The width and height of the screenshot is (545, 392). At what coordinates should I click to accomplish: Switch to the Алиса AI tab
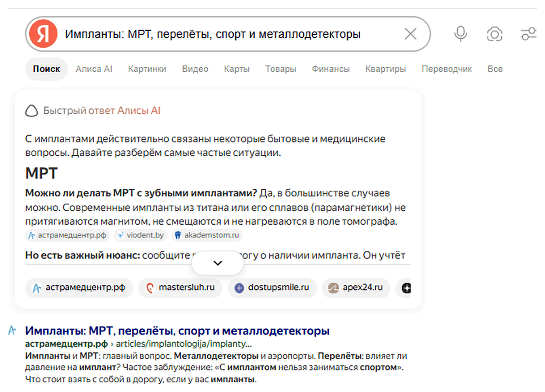[94, 69]
